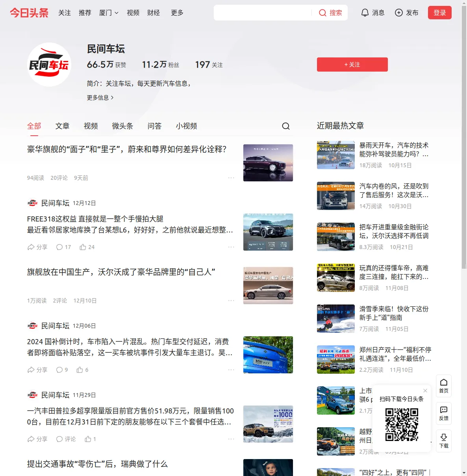Click the 下载 download sidebar icon
Screen dimensions: 467x476
[444, 441]
